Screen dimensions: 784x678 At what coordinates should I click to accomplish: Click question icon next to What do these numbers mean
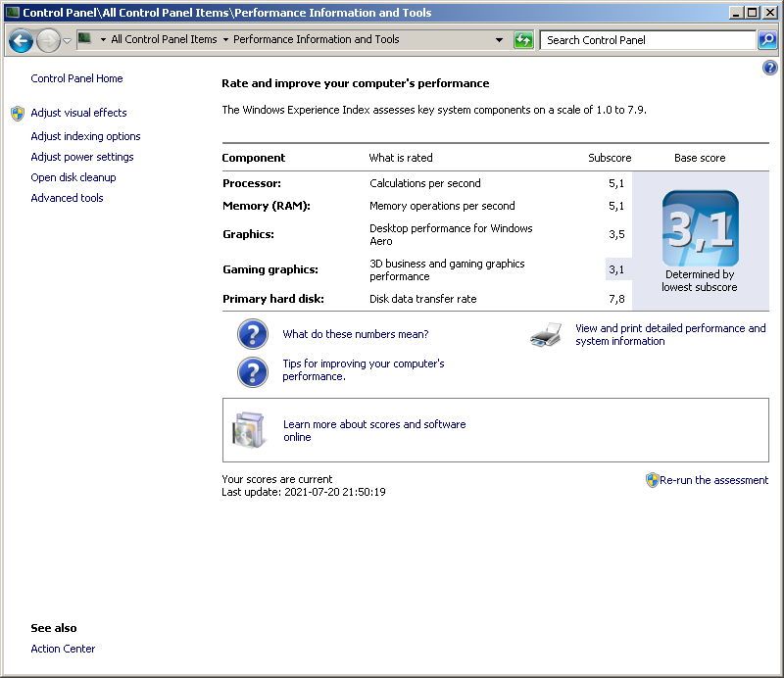pyautogui.click(x=253, y=334)
